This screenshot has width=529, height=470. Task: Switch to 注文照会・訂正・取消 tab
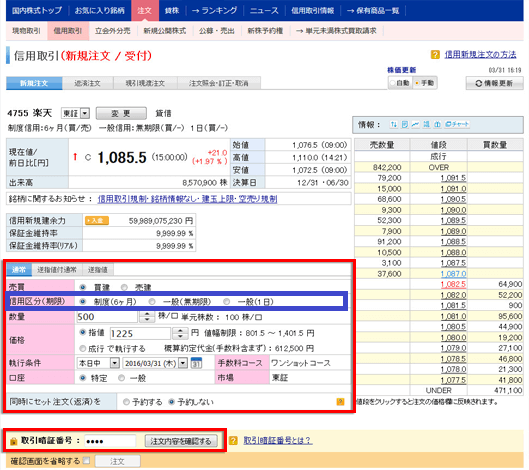(219, 83)
